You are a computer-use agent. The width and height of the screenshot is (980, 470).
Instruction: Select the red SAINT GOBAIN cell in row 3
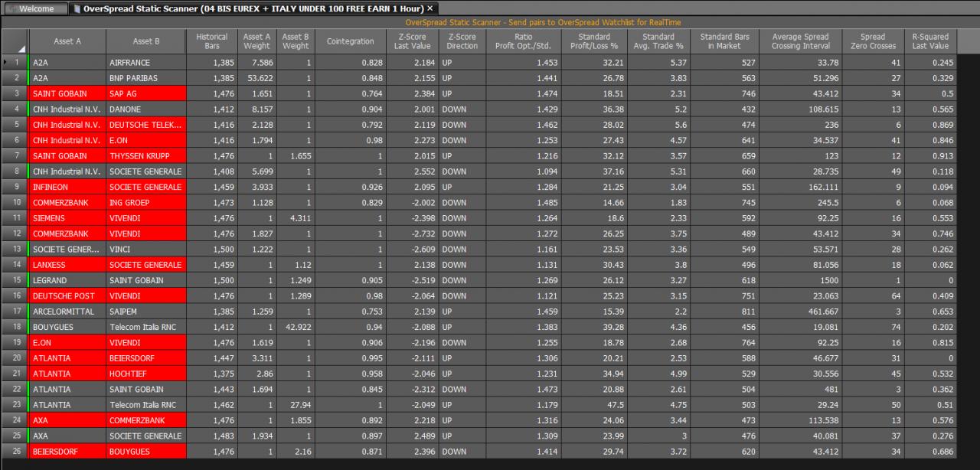[x=67, y=93]
